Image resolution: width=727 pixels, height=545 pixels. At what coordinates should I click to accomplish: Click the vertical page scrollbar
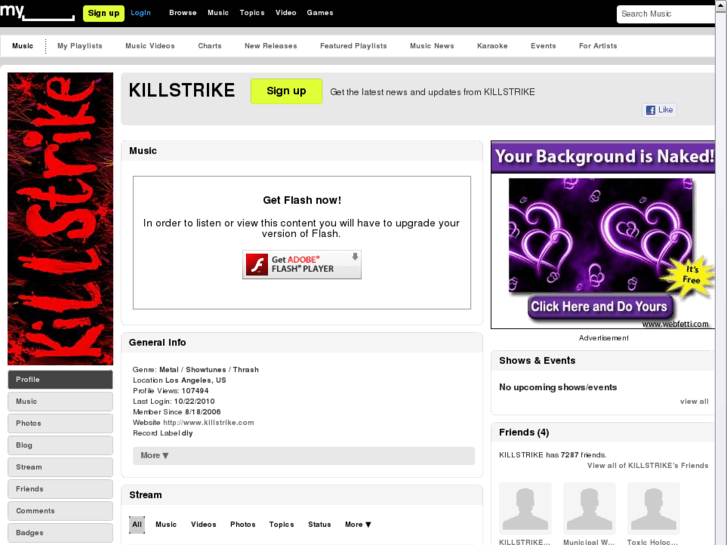coord(721,278)
